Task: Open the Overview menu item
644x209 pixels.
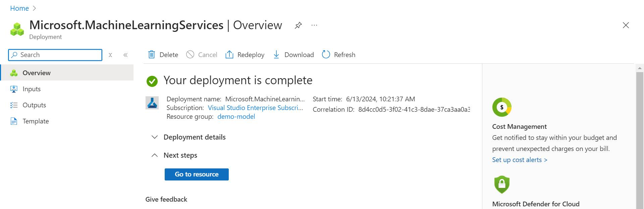Action: [x=67, y=73]
